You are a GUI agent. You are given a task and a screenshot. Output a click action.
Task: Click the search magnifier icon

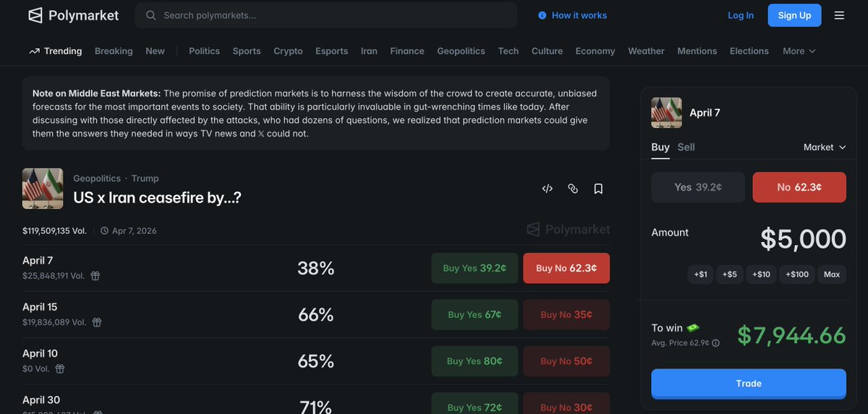pyautogui.click(x=150, y=15)
